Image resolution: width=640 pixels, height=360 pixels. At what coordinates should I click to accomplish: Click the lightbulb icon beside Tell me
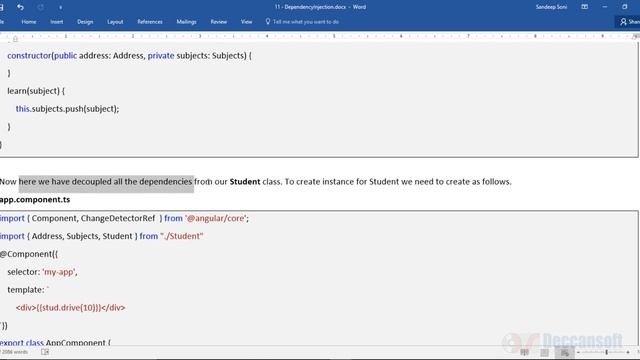coord(268,21)
